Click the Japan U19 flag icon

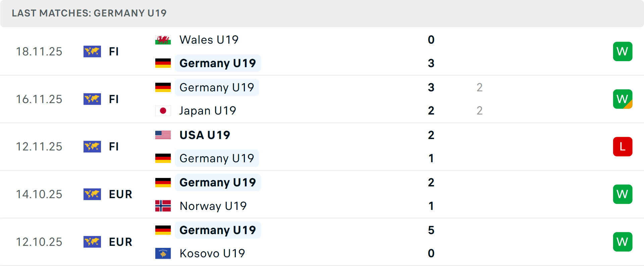tap(163, 111)
